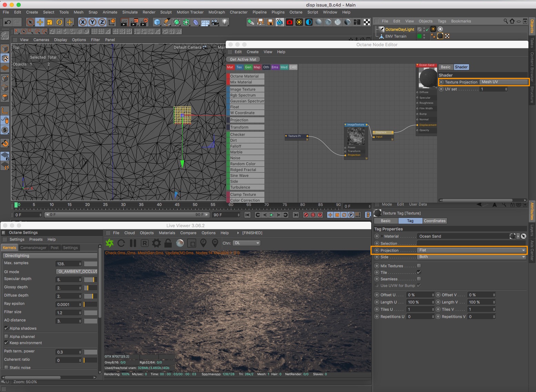Pause rendering in the Live Viewer
The image size is (536, 392).
click(x=133, y=243)
